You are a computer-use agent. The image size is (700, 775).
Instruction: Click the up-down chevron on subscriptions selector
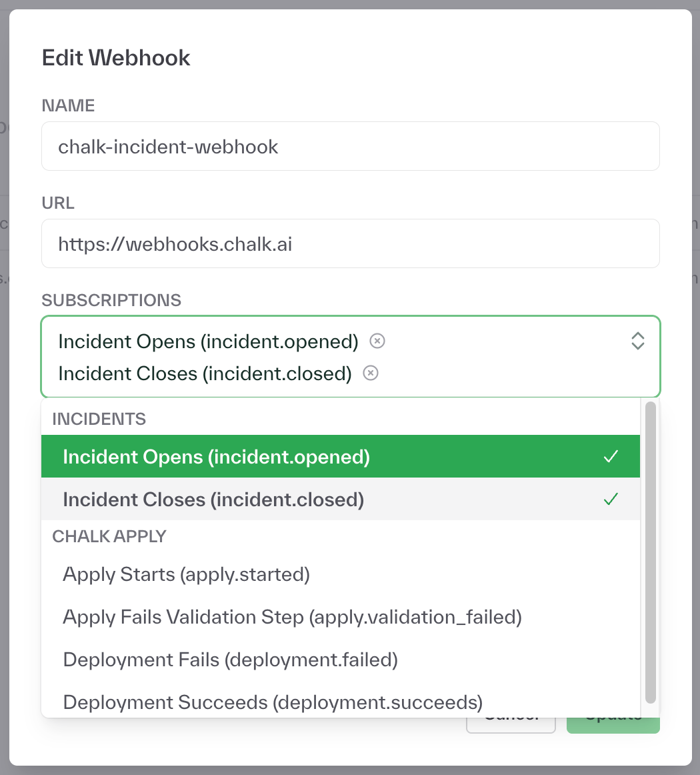(637, 341)
